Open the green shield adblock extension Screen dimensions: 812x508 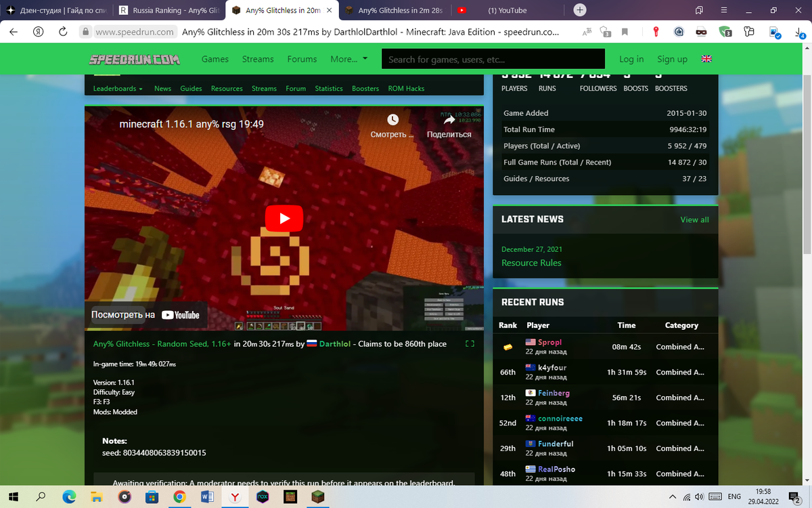coord(725,32)
